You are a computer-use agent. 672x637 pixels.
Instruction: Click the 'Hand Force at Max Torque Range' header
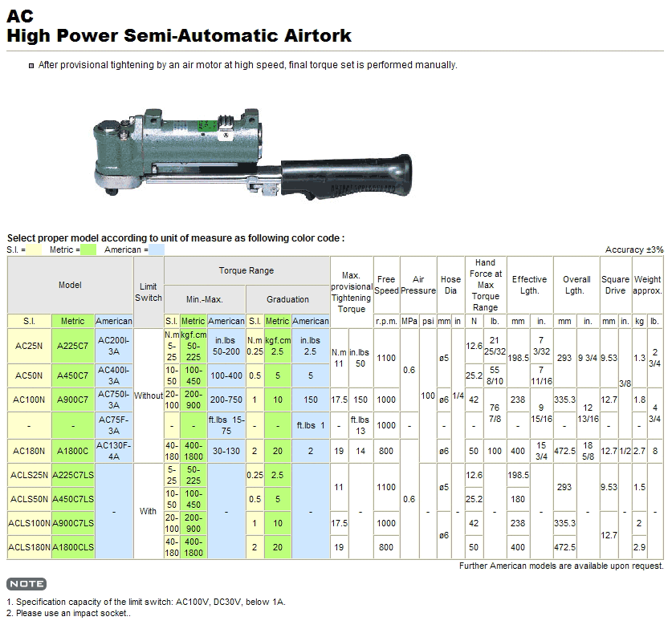click(x=486, y=285)
